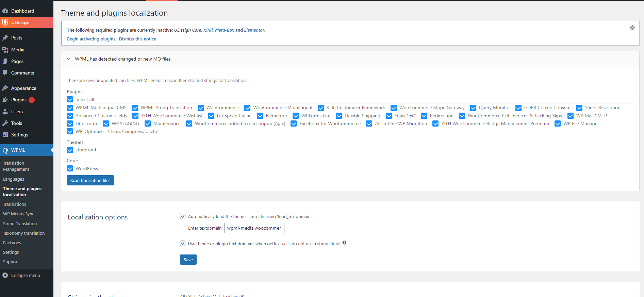
Task: Click the Users person icon
Action: 5,112
